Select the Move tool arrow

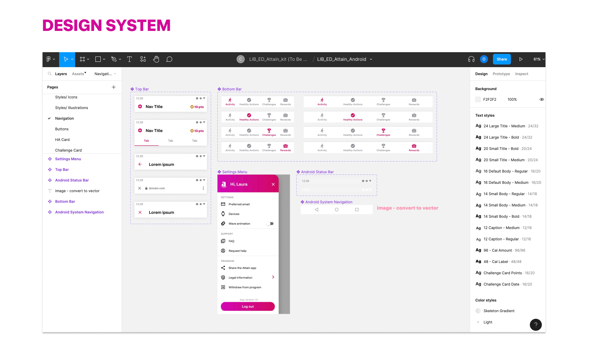coord(66,59)
